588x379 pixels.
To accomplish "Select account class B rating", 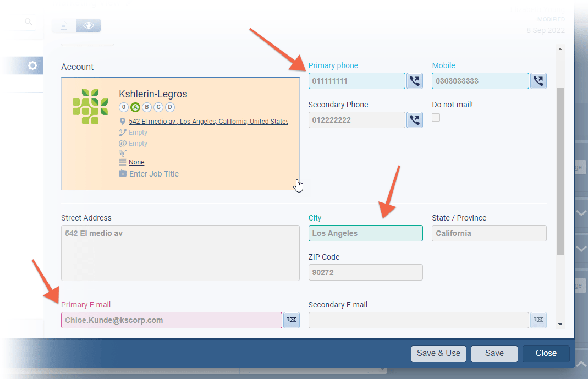I will tap(147, 107).
